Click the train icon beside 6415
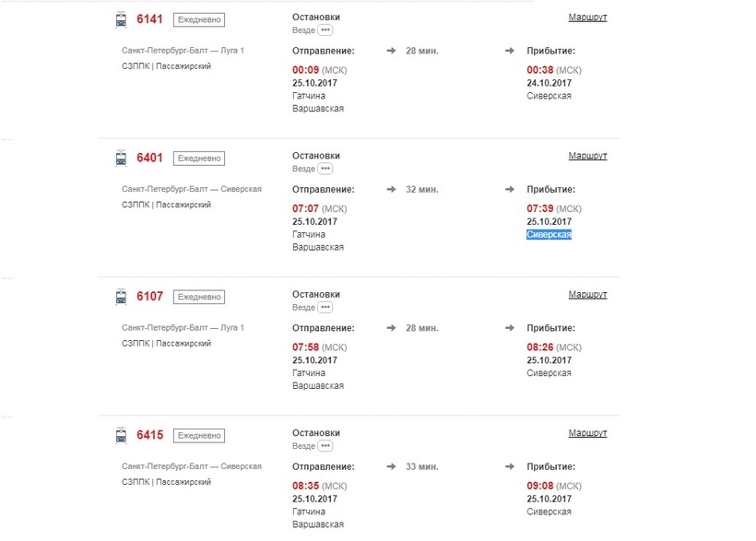This screenshot has height=541, width=756. (x=121, y=435)
